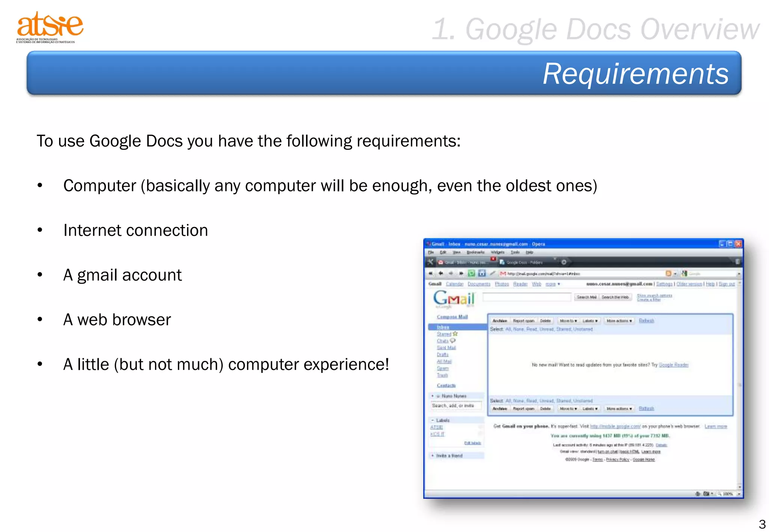Open the Calendar link in Gmail header
This screenshot has width=769, height=532.
pyautogui.click(x=454, y=284)
